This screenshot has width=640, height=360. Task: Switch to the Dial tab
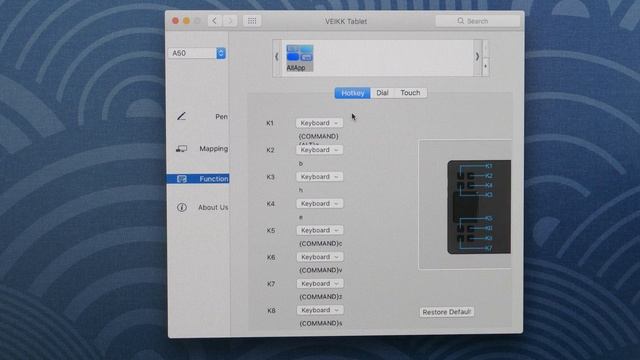pyautogui.click(x=382, y=93)
